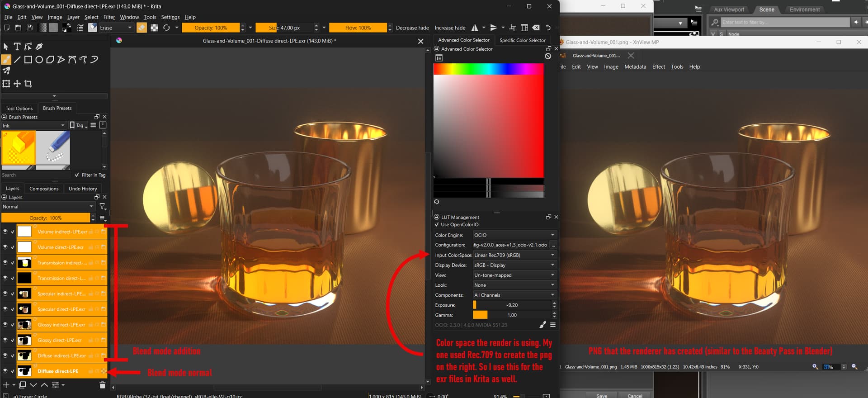Image resolution: width=868 pixels, height=398 pixels.
Task: Select the Calligraphy pen tool
Action: tap(39, 47)
